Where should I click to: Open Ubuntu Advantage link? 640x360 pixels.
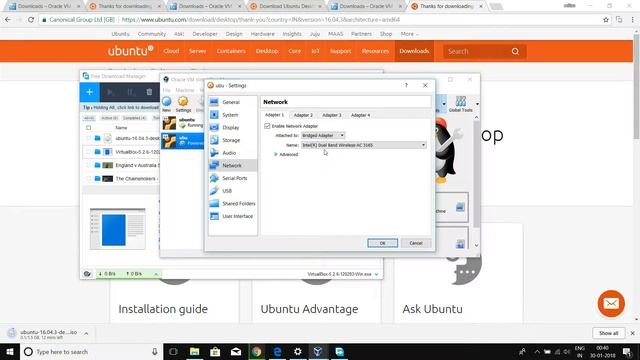[309, 309]
